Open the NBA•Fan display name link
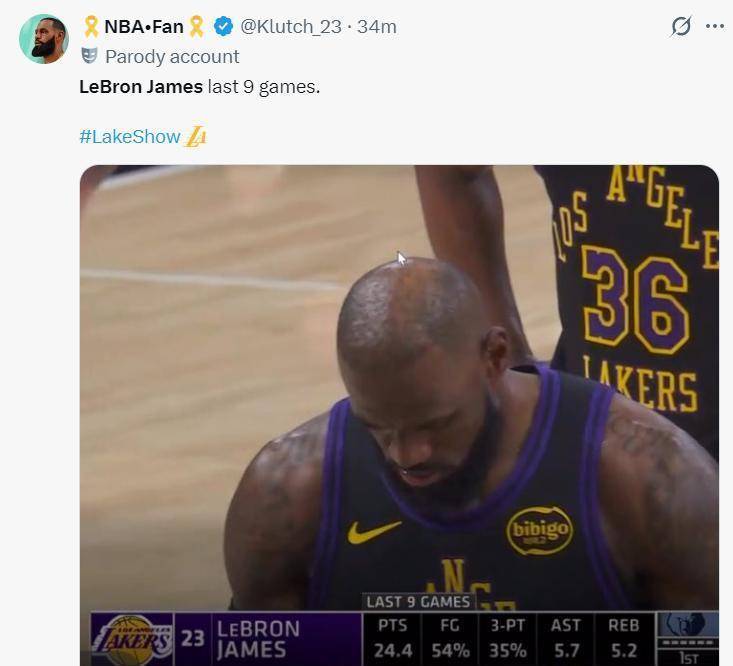The height and width of the screenshot is (666, 733). [144, 27]
